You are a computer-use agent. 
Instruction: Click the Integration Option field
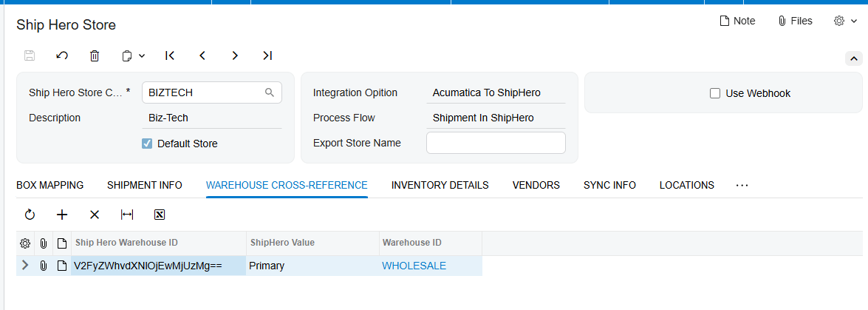click(496, 92)
